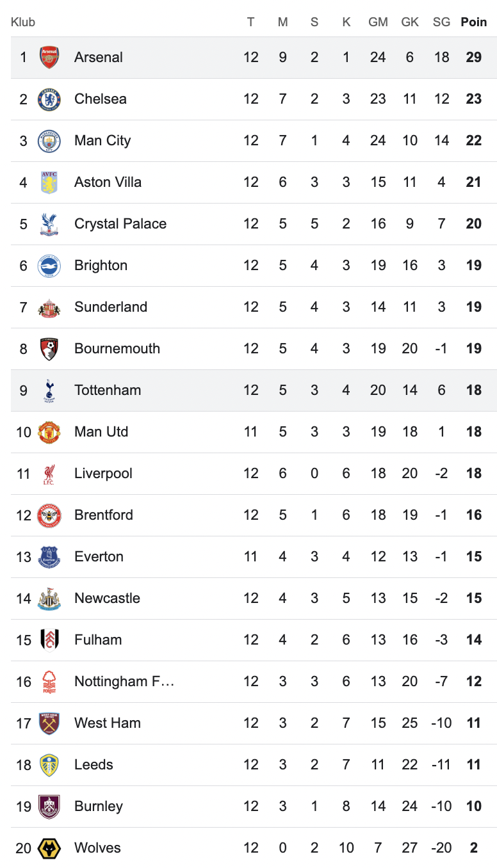Screen dimensions: 497x868
Task: Click the Arsenal club crest icon
Action: pos(49,58)
